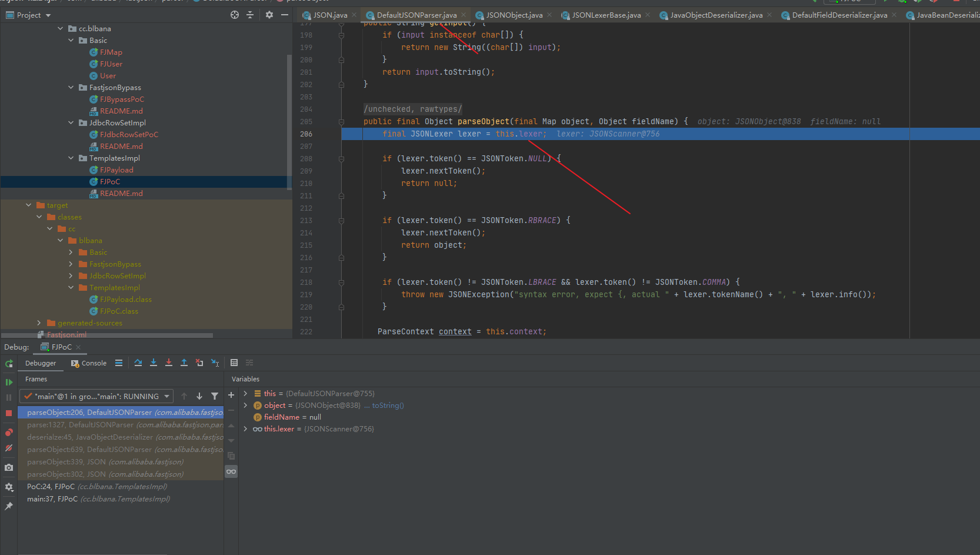Open Evaluate Expression calculator

pos(234,363)
